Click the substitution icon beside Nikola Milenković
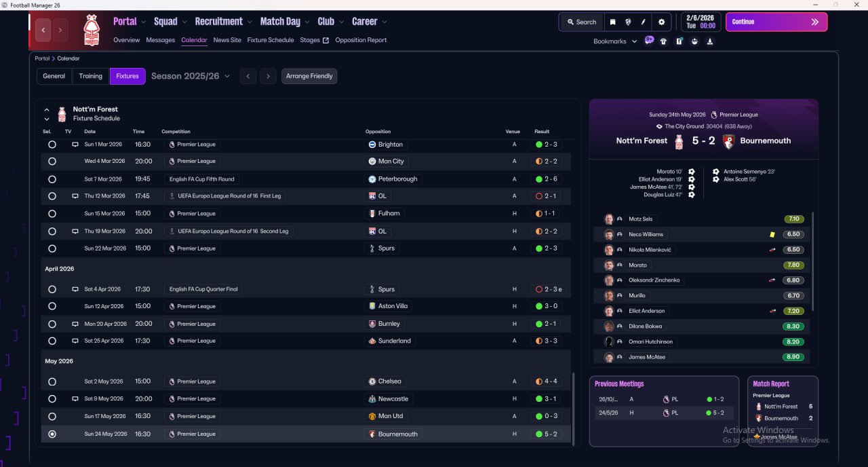 point(772,250)
